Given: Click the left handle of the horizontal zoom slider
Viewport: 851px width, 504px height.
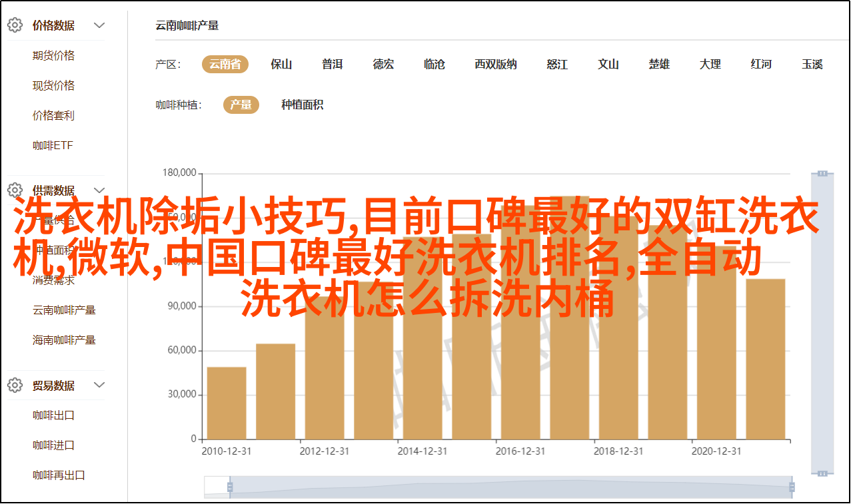Looking at the screenshot, I should 230,487.
